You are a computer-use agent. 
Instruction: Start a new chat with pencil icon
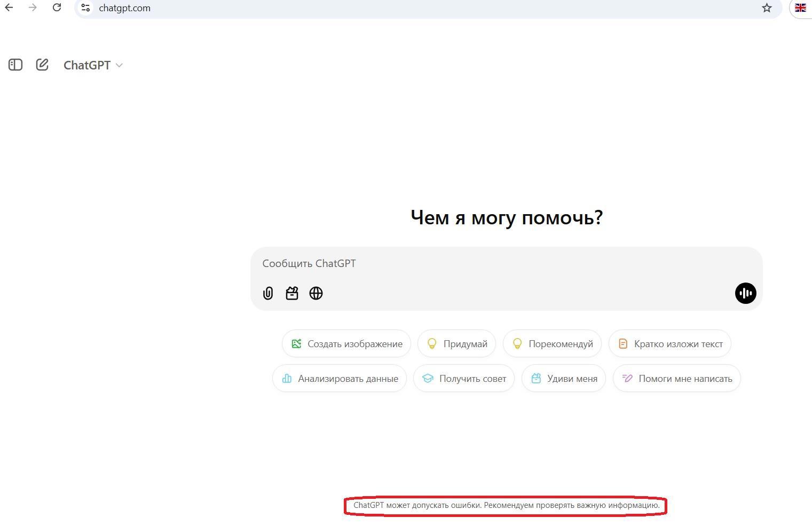(x=42, y=65)
